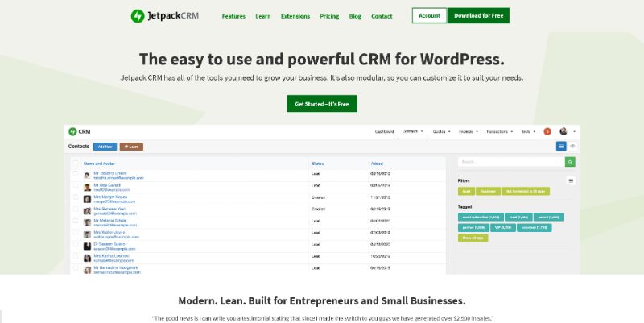Check the box for Mr Melania row
This screenshot has height=323, width=644.
76,221
